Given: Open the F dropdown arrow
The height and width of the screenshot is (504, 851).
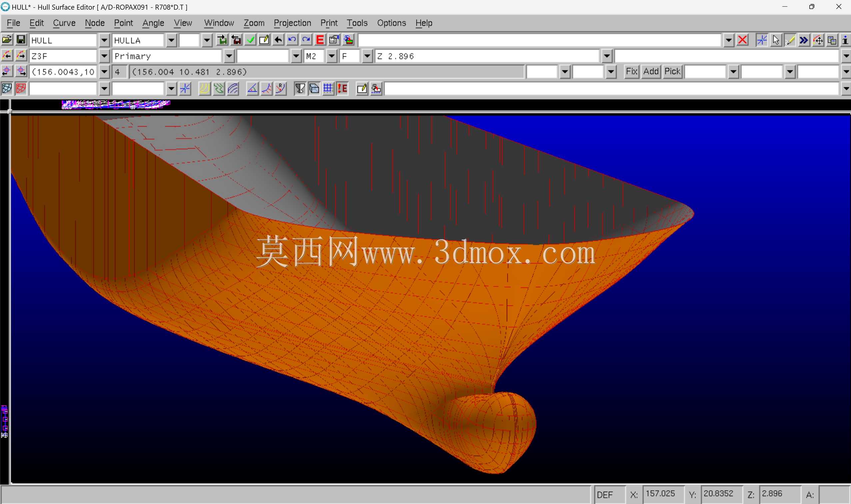Looking at the screenshot, I should click(x=367, y=56).
